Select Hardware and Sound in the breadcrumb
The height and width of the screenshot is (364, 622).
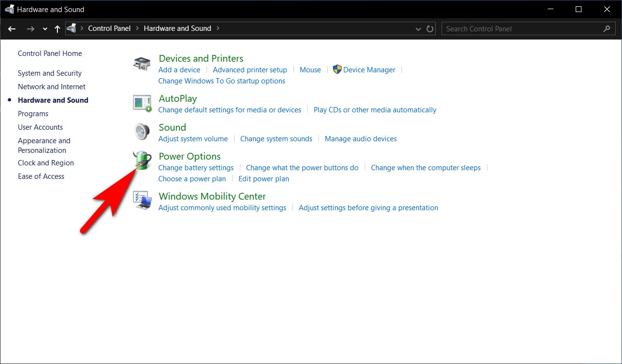178,28
